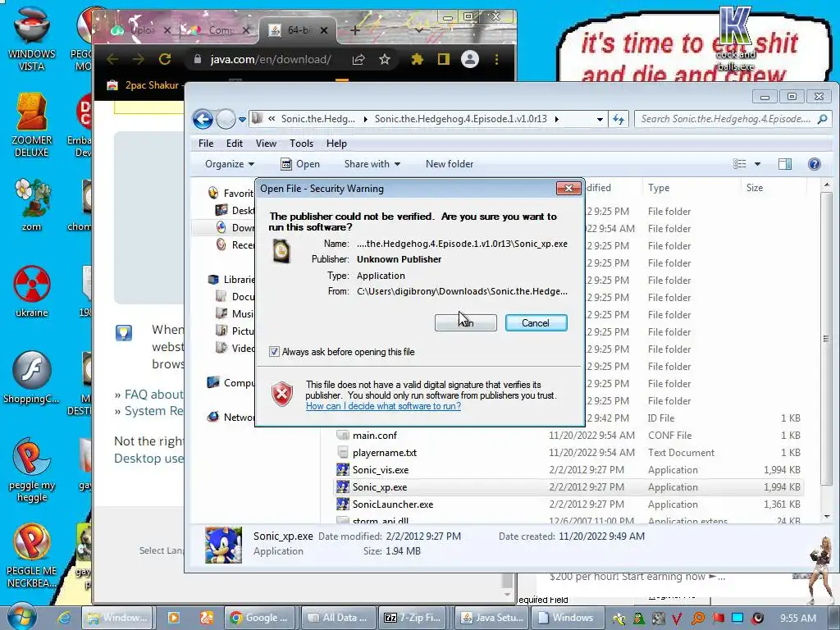Toggle the Chrome side panel icon
Image resolution: width=840 pixels, height=630 pixels.
444,59
